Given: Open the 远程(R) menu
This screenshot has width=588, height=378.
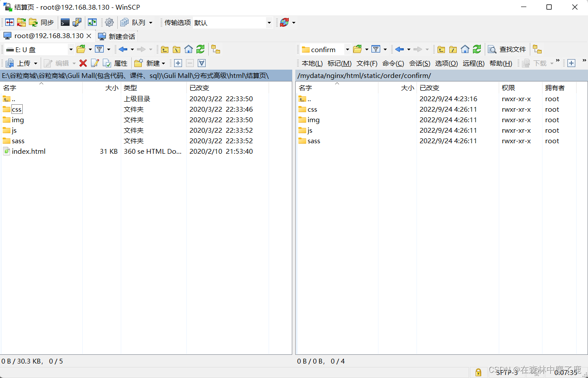Looking at the screenshot, I should [x=474, y=64].
